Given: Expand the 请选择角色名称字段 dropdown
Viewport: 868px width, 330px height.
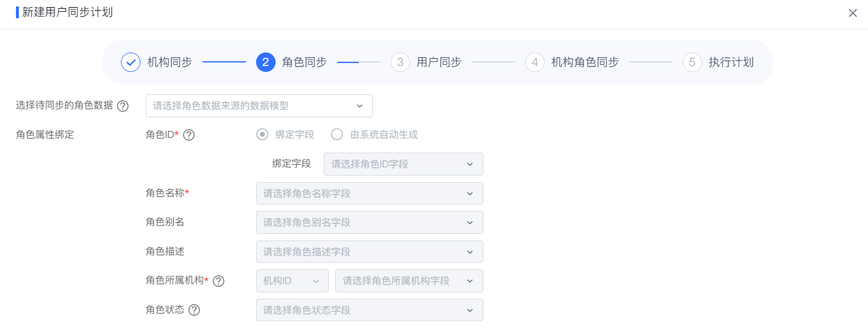Looking at the screenshot, I should point(369,193).
